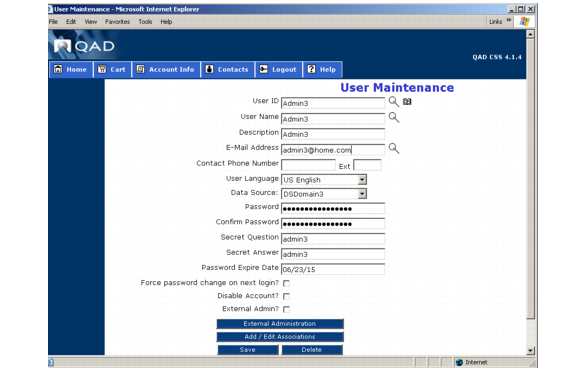Open the User Language dropdown
585x371 pixels.
coord(362,180)
